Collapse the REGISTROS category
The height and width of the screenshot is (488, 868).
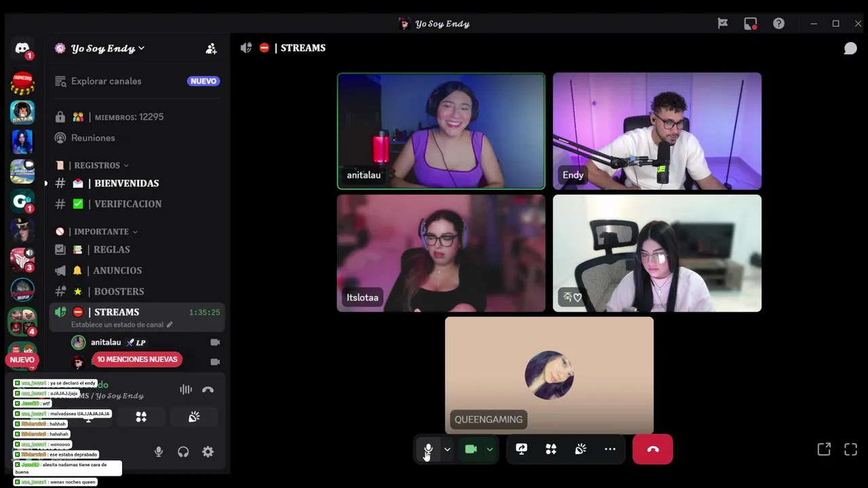[97, 165]
